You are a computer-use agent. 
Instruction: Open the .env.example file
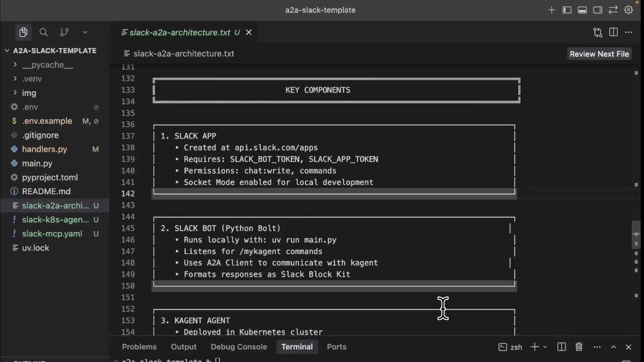(55, 121)
